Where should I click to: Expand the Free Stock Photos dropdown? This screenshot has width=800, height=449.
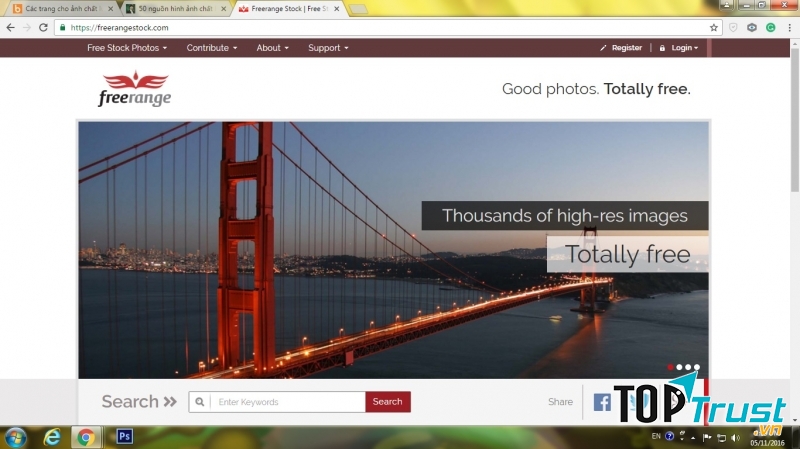[x=127, y=48]
